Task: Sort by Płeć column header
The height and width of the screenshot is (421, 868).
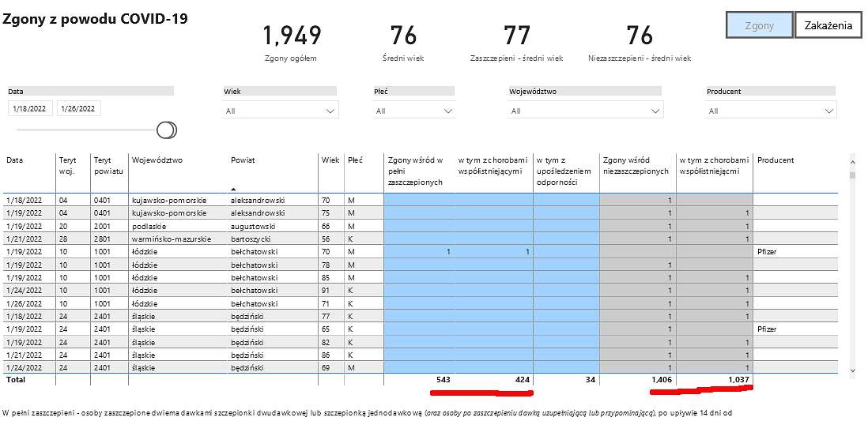Action: [356, 160]
